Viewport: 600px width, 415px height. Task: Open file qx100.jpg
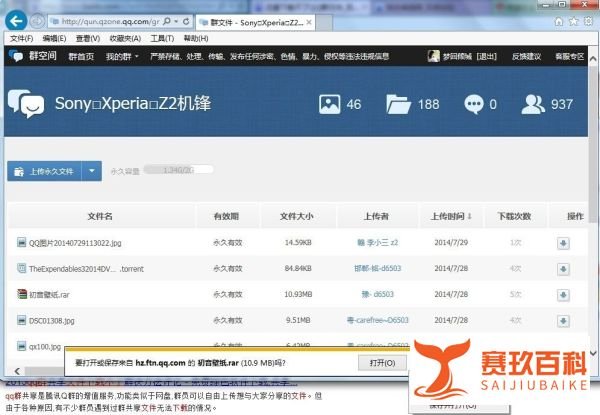(45, 347)
